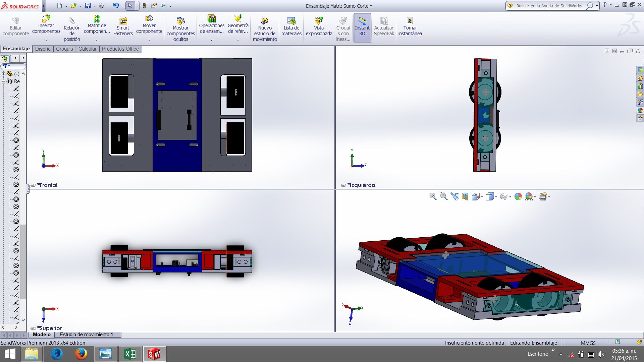Open Operaciones de ensamblaje dropdown arrow

(211, 40)
